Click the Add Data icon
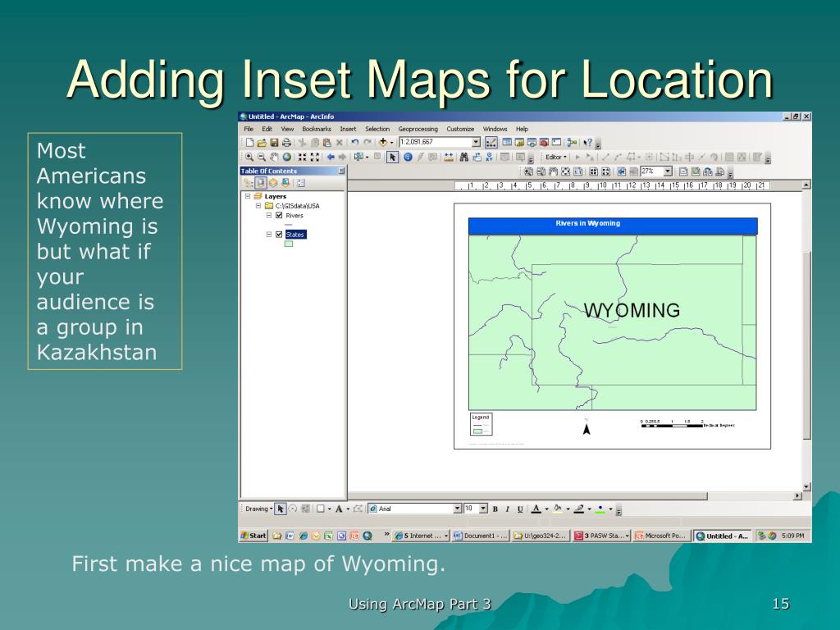 pyautogui.click(x=382, y=143)
